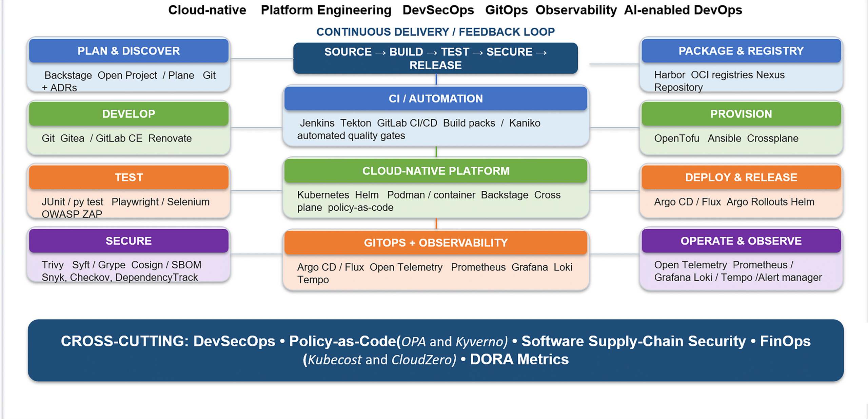Select the purple SECURE header on the left
The image size is (868, 419).
(x=129, y=241)
